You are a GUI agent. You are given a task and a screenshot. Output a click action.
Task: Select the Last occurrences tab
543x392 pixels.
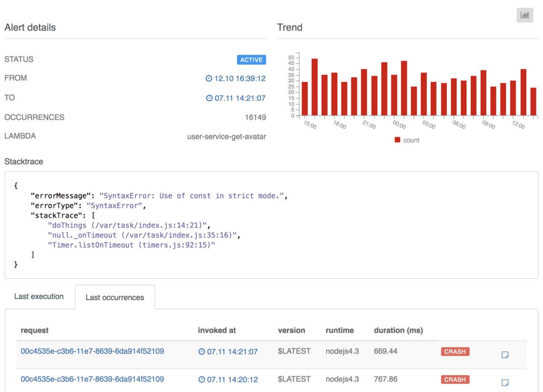(x=115, y=298)
